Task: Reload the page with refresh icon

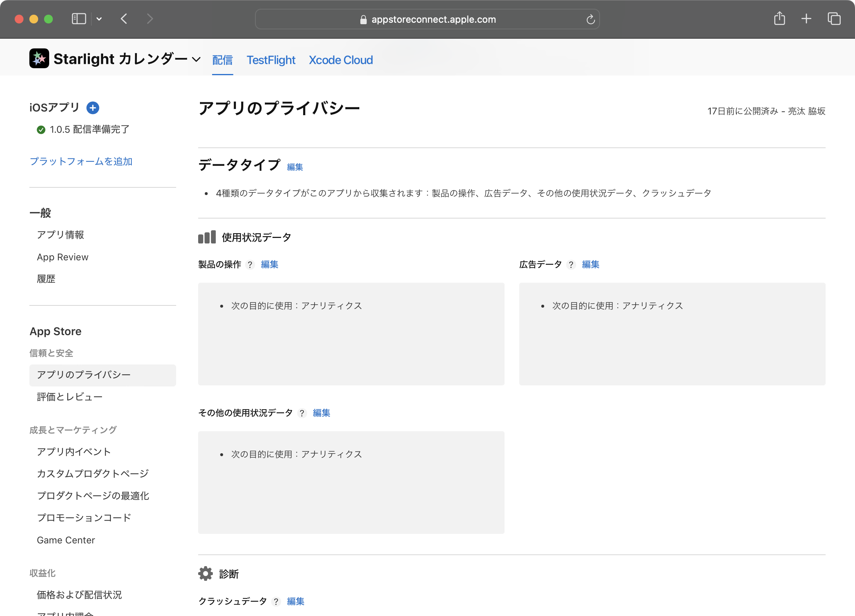Action: (x=590, y=19)
